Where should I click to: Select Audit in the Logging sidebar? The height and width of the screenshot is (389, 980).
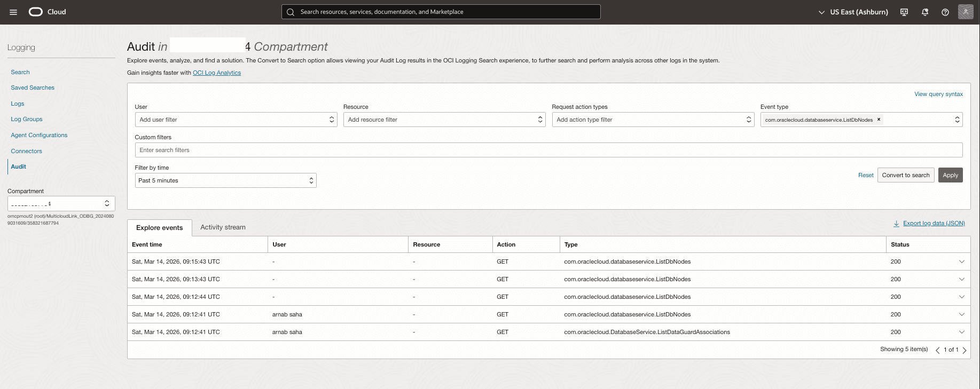coord(19,166)
